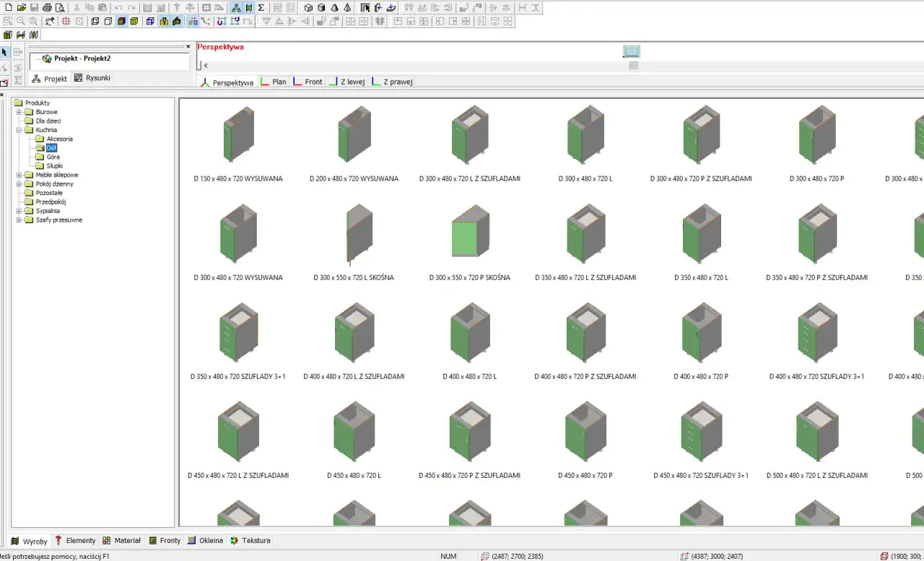924x561 pixels.
Task: Switch to the Elementy bottom tab
Action: 75,540
